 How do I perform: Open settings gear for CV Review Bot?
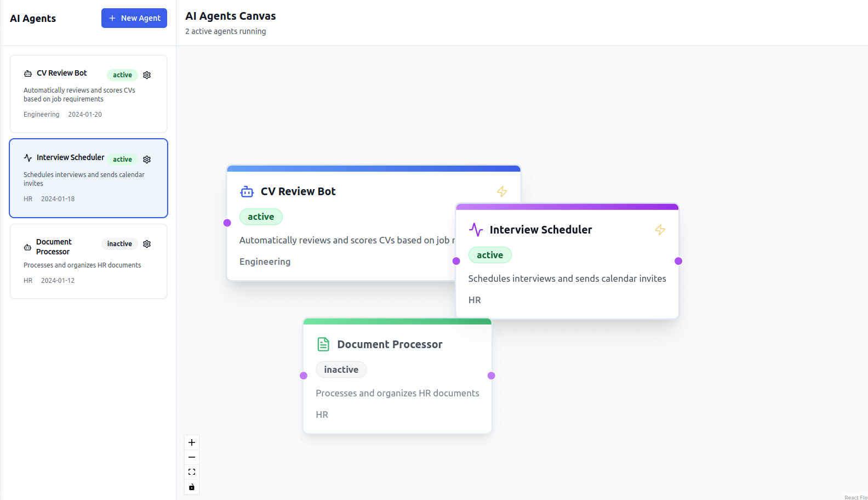tap(147, 75)
